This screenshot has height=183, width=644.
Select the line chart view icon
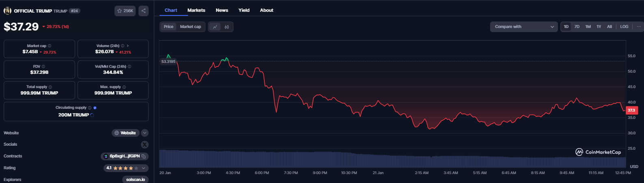coord(215,27)
